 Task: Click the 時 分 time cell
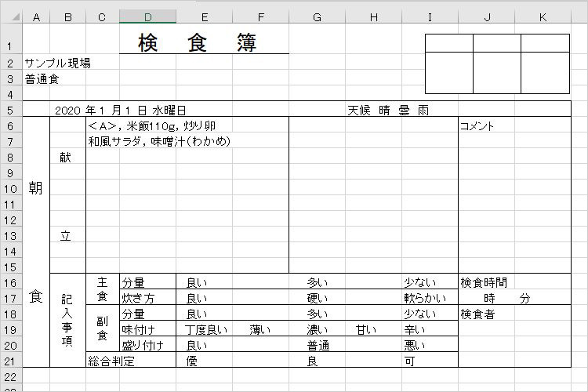[x=507, y=299]
